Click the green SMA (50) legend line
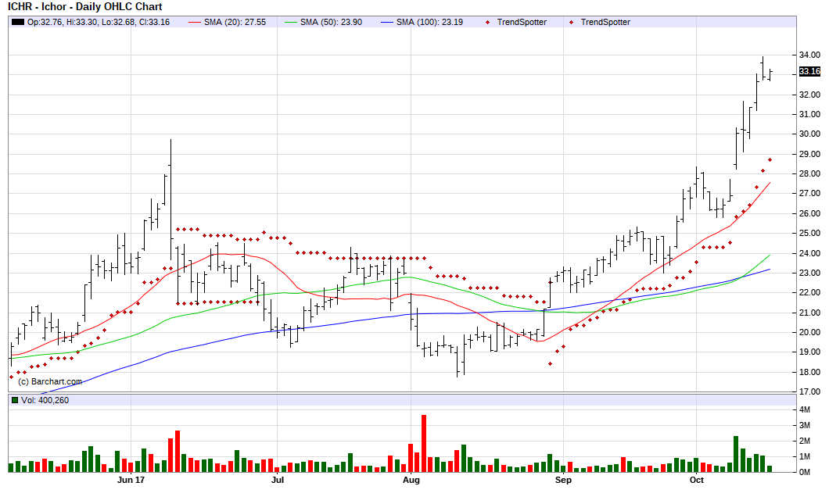Image resolution: width=829 pixels, height=504 pixels. point(291,22)
